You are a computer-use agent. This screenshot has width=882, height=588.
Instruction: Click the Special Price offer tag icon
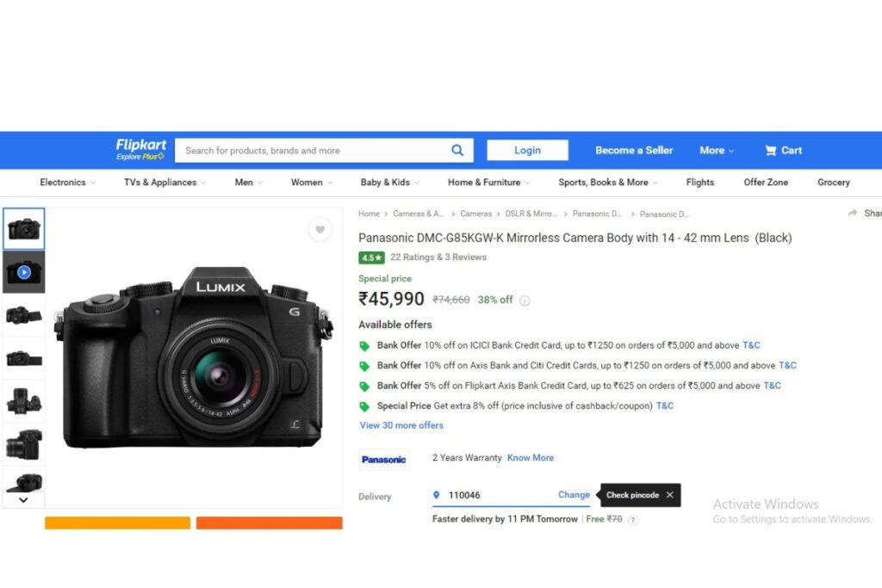click(x=364, y=406)
